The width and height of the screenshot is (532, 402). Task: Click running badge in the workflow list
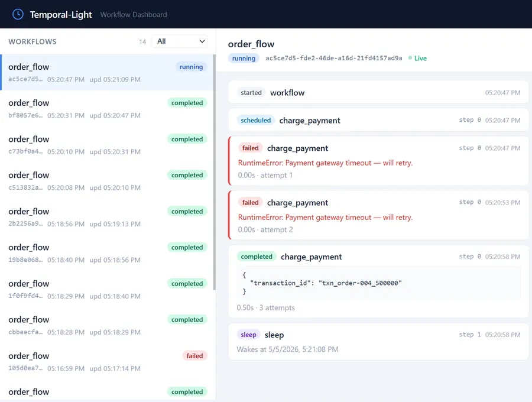coord(191,67)
